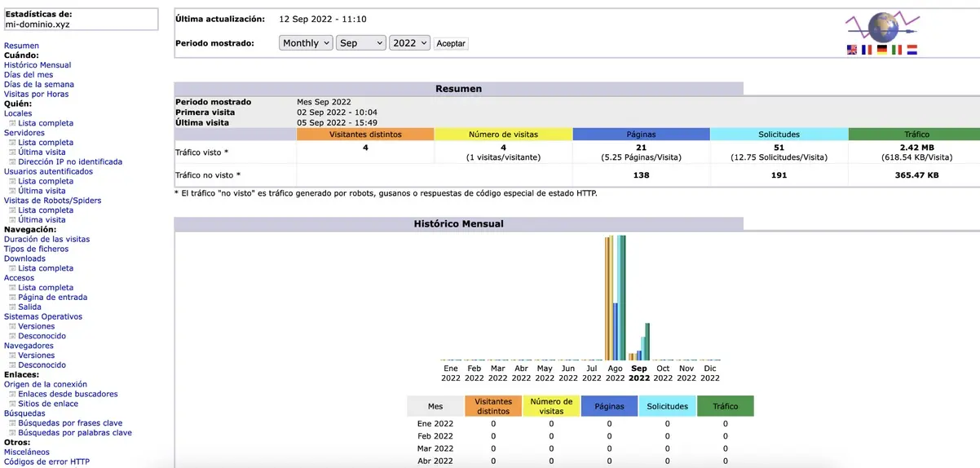Click the tall Ago 2022 chart bars
Viewport: 980px width, 468px height.
point(615,298)
